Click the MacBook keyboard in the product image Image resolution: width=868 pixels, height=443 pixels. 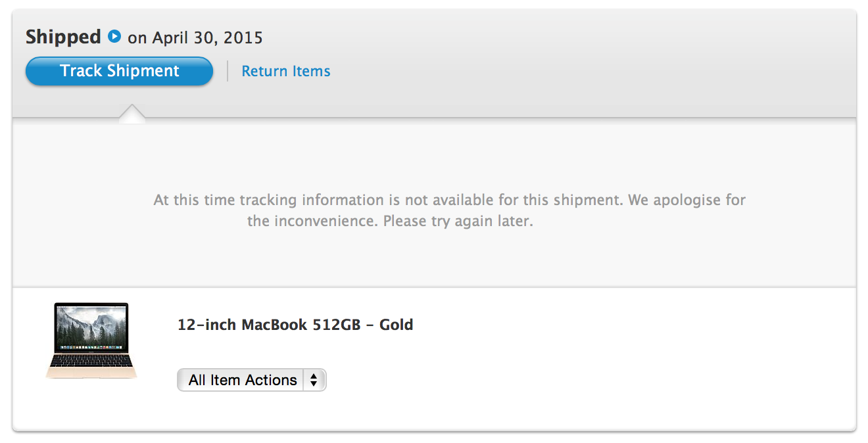(91, 362)
